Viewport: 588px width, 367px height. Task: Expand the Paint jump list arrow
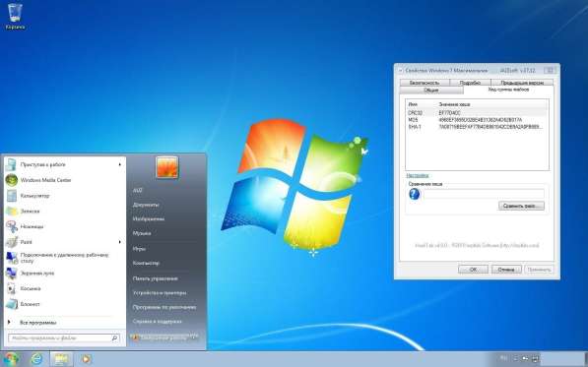click(x=120, y=242)
